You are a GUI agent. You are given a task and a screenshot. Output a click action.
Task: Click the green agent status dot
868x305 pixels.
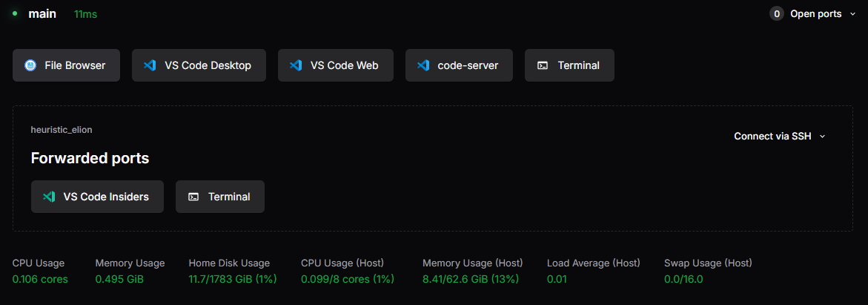click(x=15, y=13)
